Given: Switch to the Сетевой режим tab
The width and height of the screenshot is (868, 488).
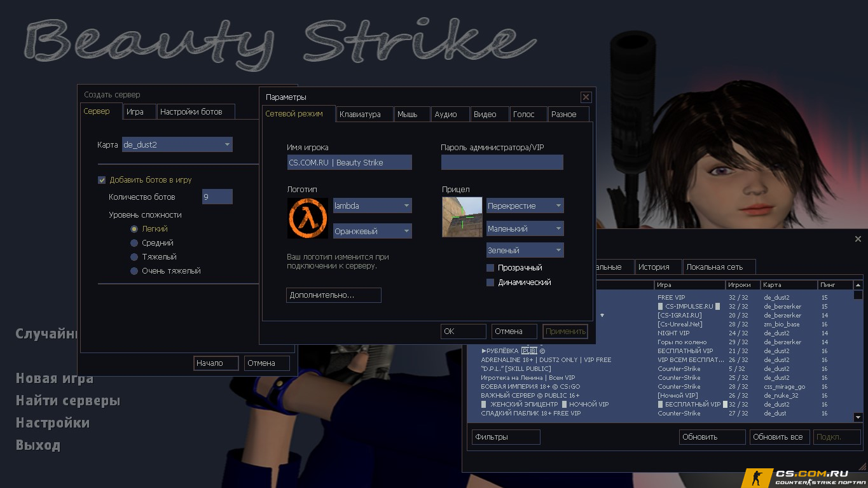Looking at the screenshot, I should [x=298, y=114].
